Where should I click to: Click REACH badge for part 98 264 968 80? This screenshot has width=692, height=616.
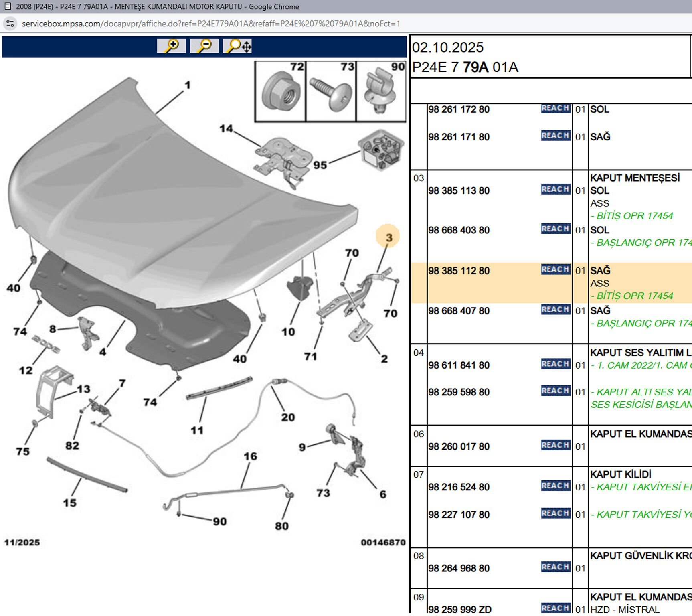coord(555,567)
